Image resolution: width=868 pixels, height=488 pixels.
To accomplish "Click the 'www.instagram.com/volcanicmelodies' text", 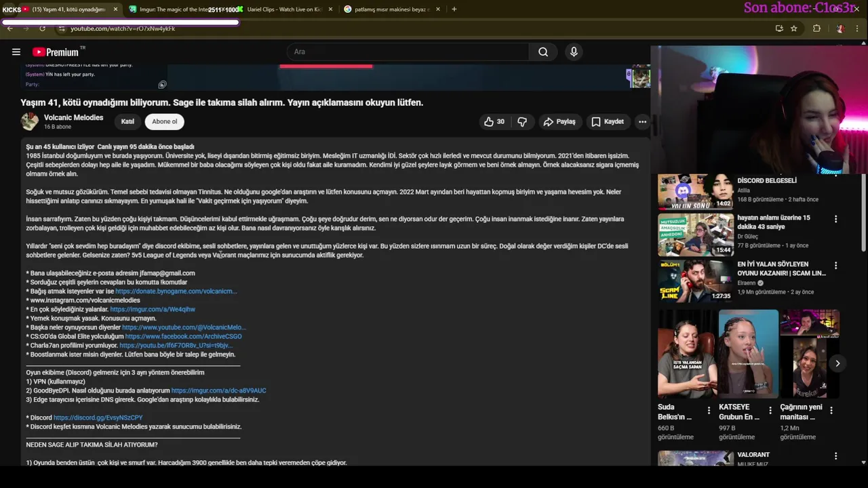I will point(85,300).
